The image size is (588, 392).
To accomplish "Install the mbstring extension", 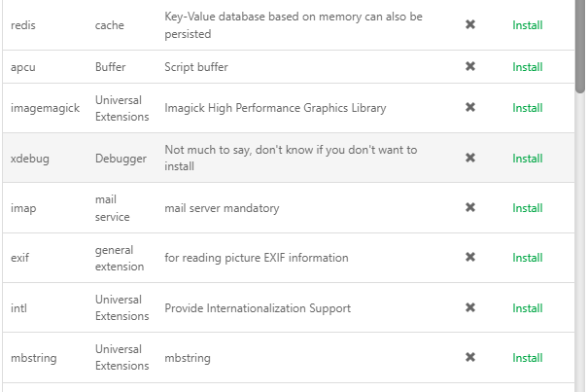I will (x=527, y=358).
